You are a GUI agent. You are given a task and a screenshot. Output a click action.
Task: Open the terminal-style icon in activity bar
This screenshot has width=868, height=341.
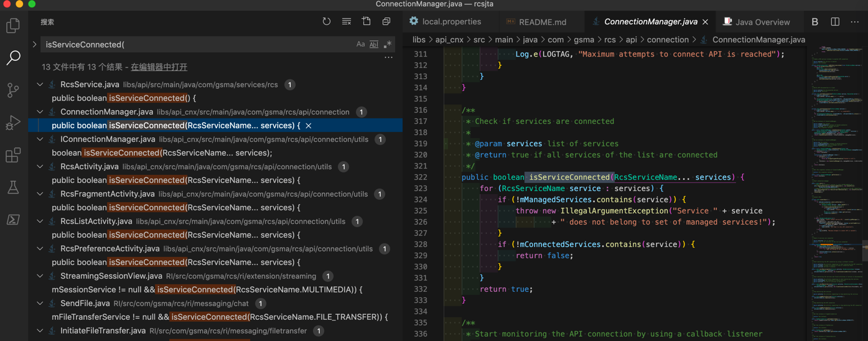coord(13,220)
